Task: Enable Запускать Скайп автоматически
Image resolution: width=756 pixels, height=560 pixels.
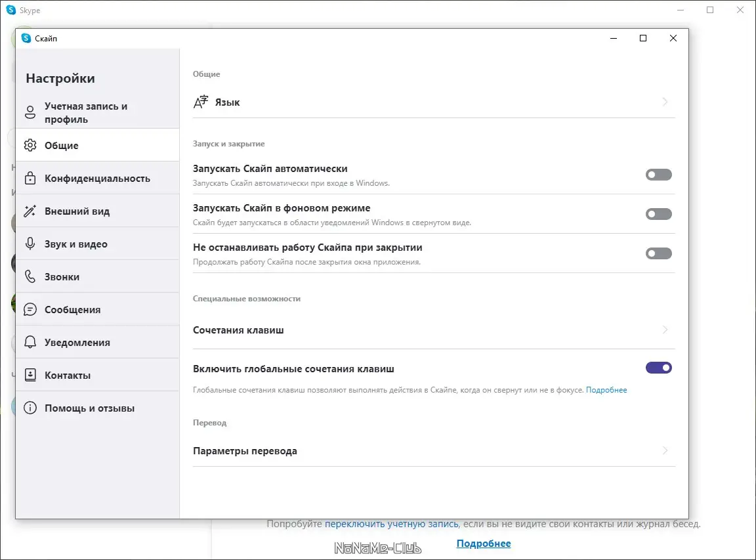Action: point(658,175)
